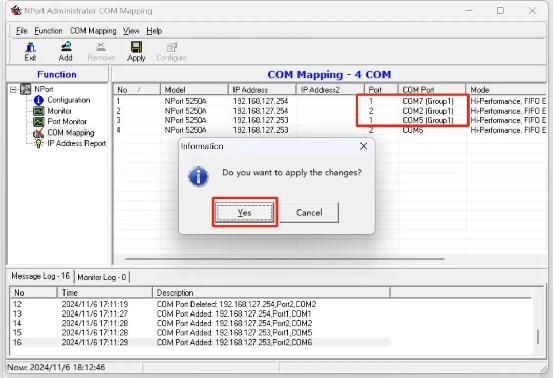Select the row with COM2 (Group1)
Screen dimensions: 554x378
point(330,111)
